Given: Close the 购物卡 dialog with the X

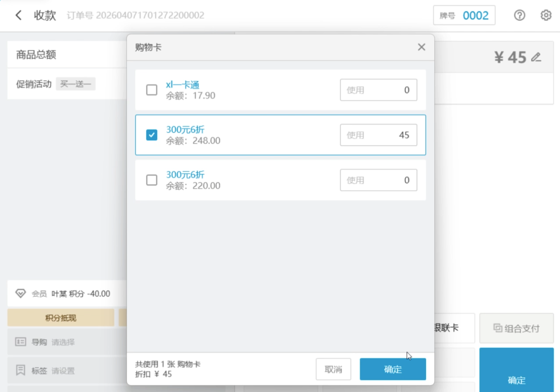Looking at the screenshot, I should 421,47.
